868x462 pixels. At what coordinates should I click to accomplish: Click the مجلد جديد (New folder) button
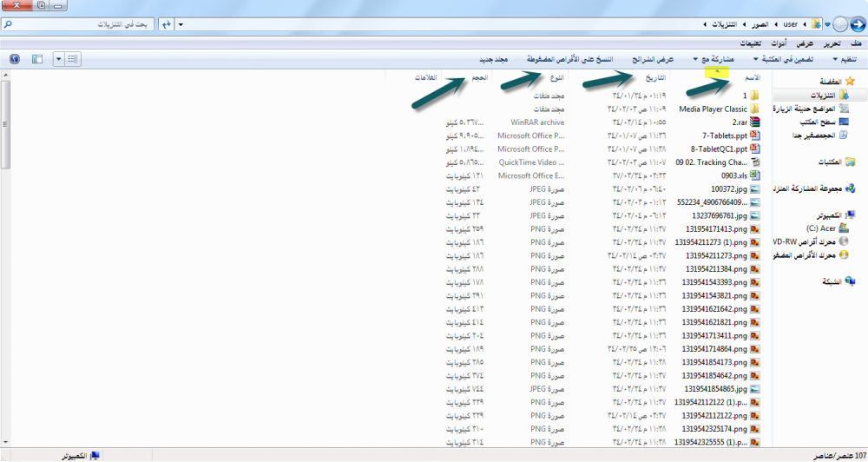click(x=495, y=59)
